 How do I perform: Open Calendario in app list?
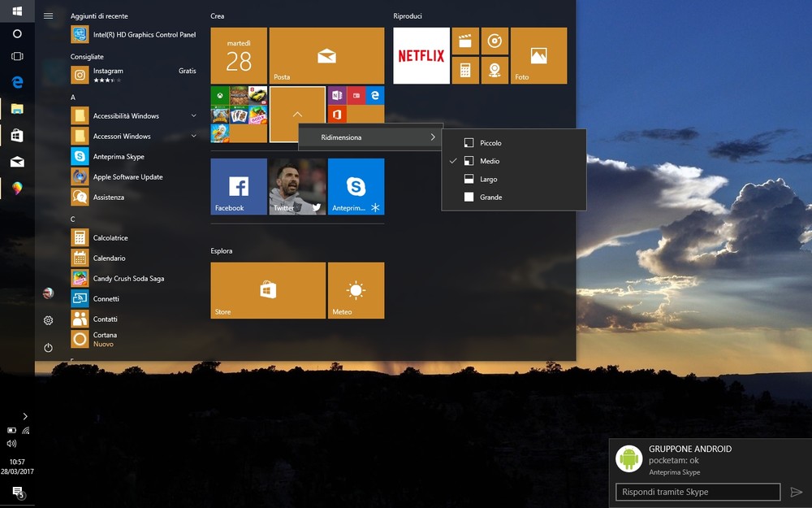[x=134, y=258]
